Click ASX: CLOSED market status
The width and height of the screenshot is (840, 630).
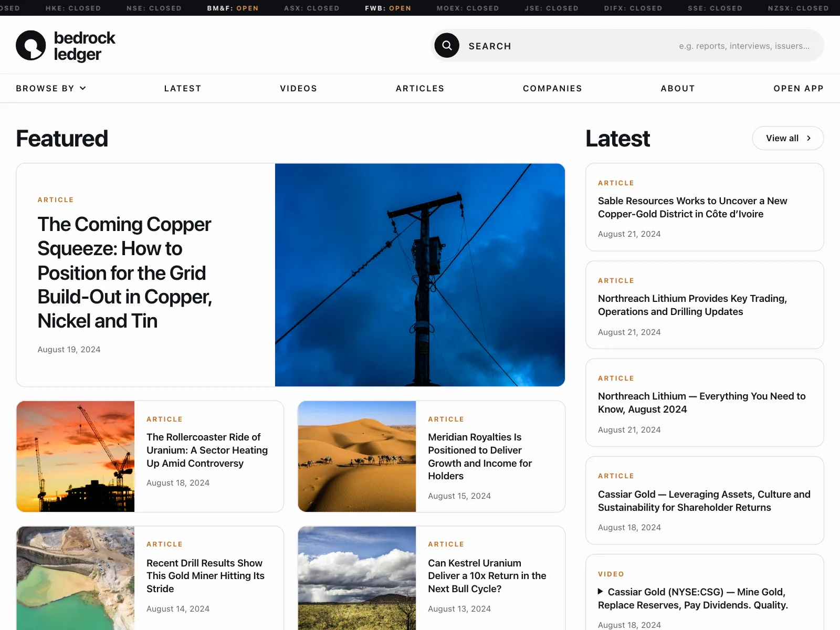[312, 8]
